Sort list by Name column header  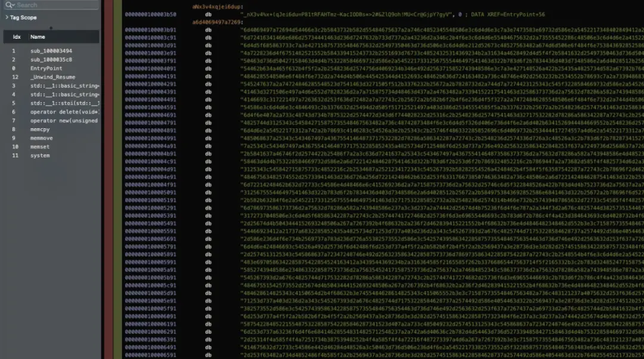pyautogui.click(x=38, y=37)
